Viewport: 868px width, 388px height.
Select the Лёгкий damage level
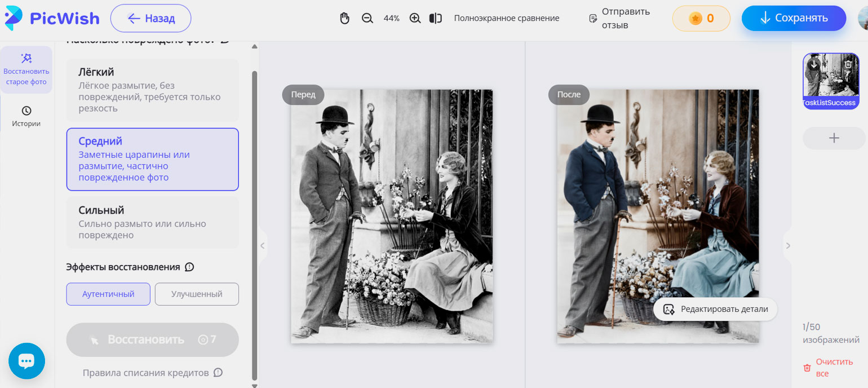152,90
